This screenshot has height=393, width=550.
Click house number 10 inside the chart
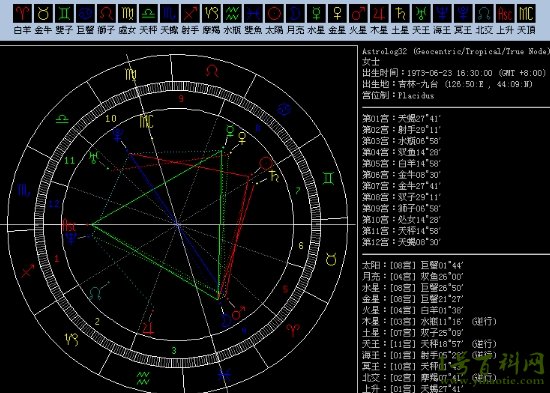point(111,118)
